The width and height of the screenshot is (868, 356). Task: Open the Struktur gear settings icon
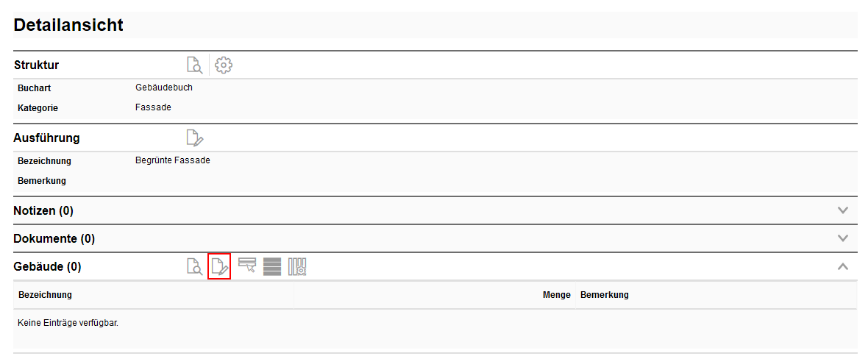[224, 65]
